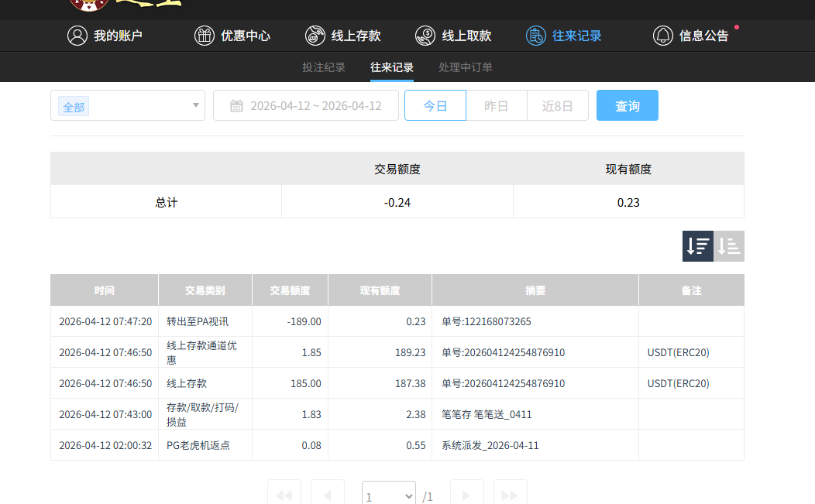Click the 我的账户 account icon

click(x=77, y=36)
